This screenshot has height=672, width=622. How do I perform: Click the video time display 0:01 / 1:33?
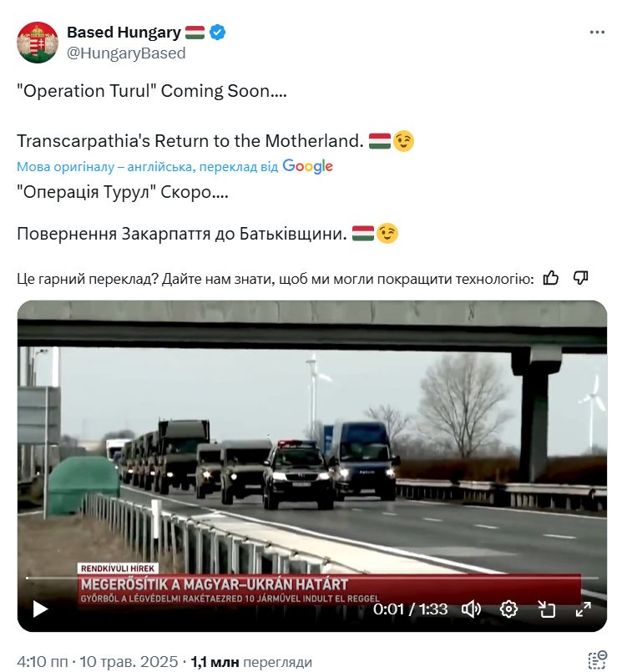click(410, 609)
